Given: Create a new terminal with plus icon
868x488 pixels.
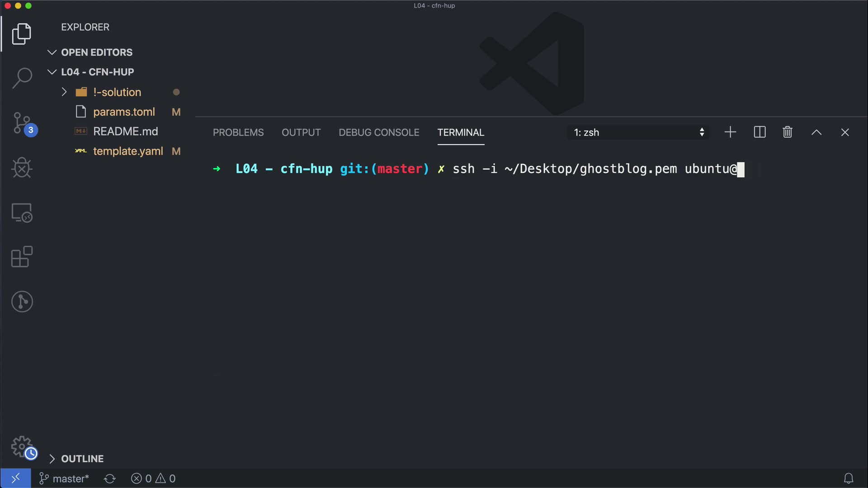Looking at the screenshot, I should pyautogui.click(x=730, y=132).
